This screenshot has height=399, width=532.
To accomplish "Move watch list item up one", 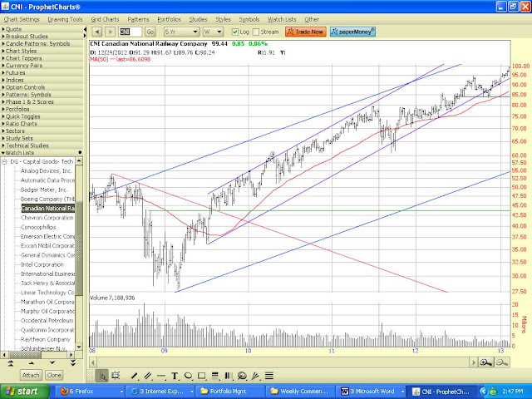I will [32, 363].
